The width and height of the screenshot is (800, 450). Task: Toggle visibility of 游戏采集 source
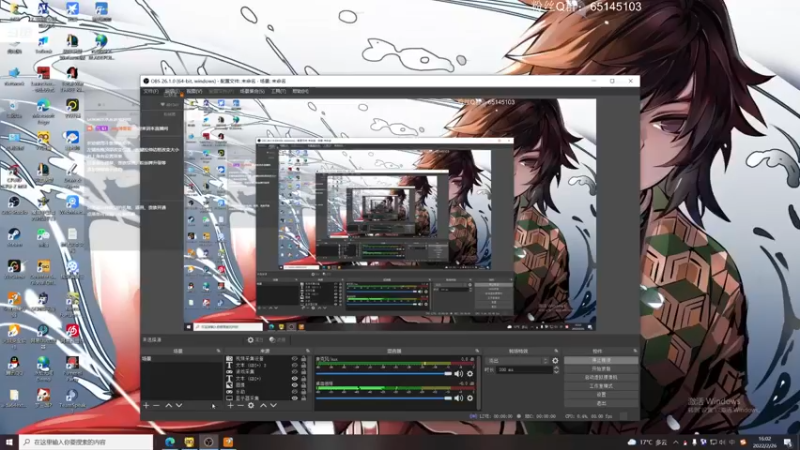pos(294,372)
